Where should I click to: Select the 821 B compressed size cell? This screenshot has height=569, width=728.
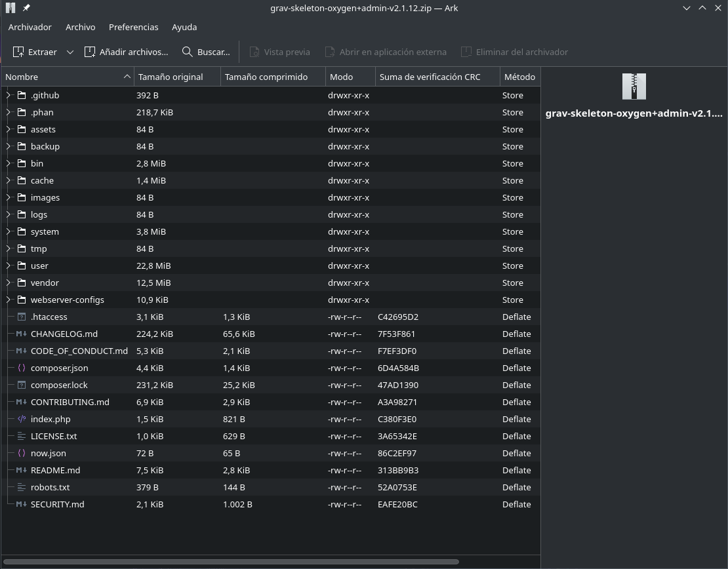click(x=234, y=419)
